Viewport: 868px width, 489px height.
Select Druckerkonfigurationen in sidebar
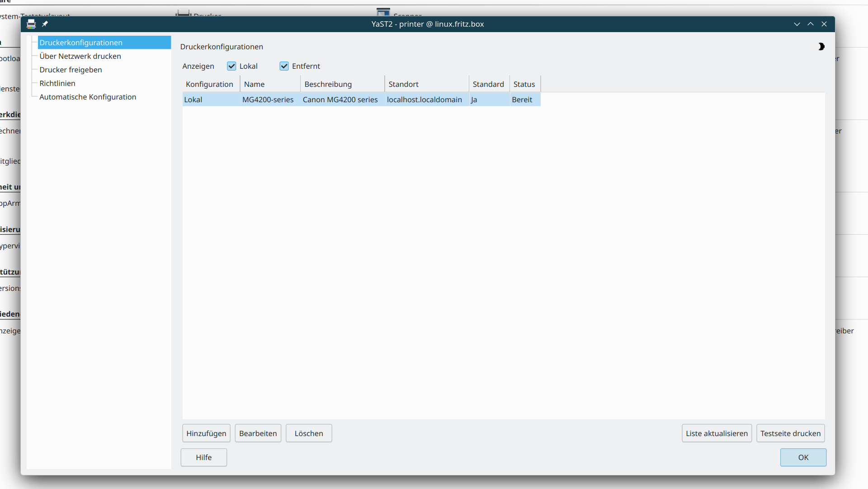[81, 43]
